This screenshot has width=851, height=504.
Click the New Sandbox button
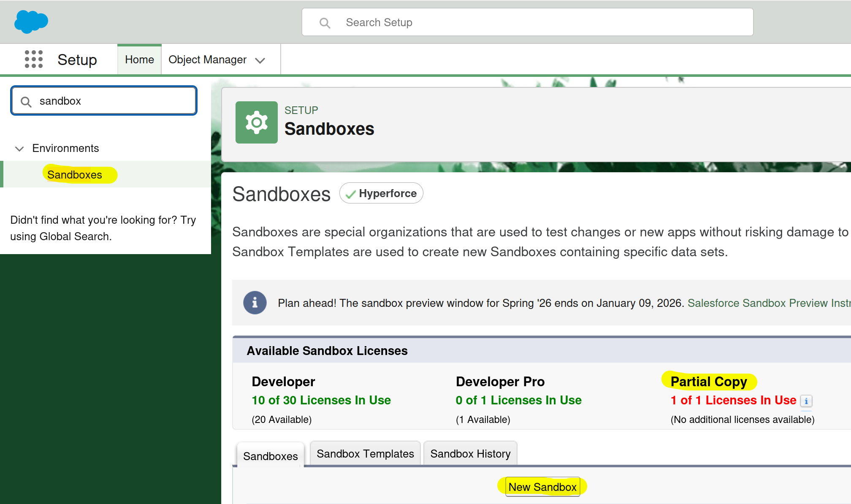pos(543,487)
